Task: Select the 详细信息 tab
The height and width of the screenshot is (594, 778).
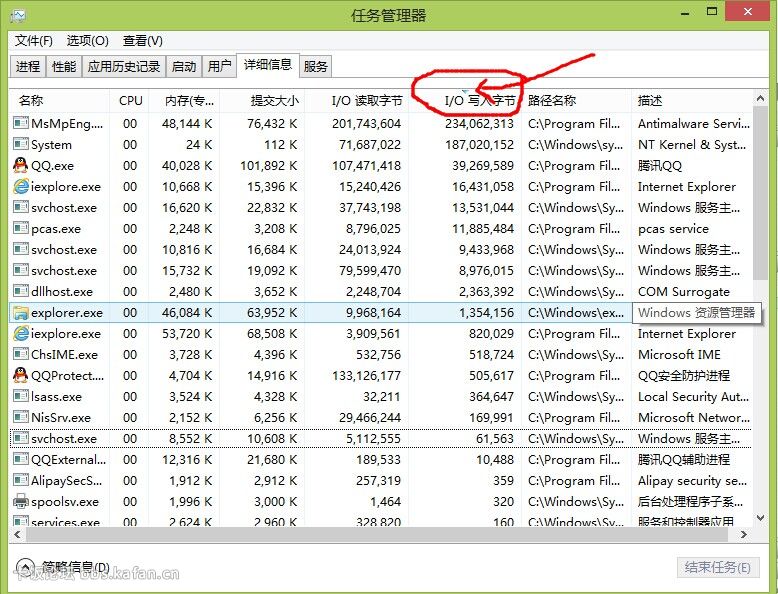Action: coord(268,65)
